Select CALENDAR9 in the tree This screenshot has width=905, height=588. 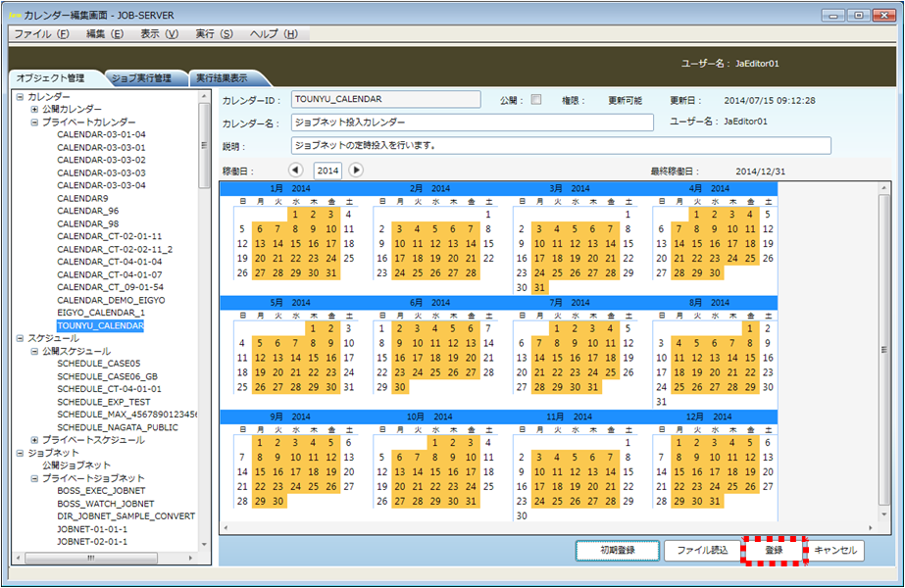click(82, 199)
